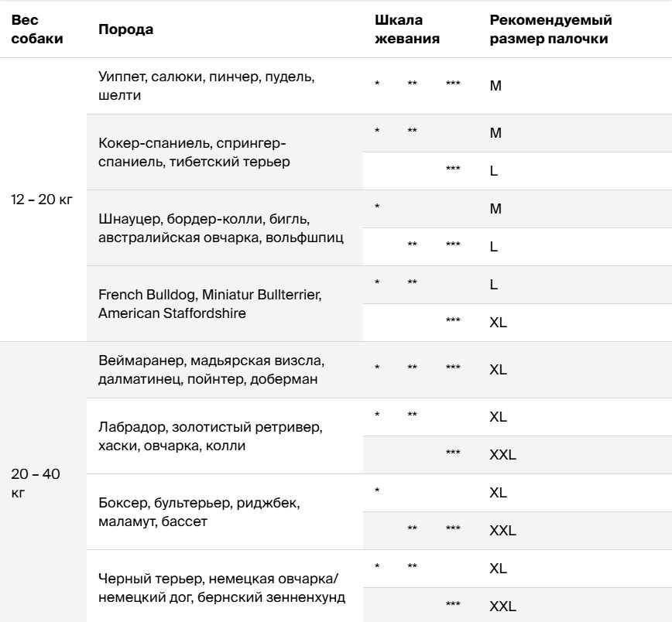Click the triple-star rating in Кокер-спаниель row

pyautogui.click(x=453, y=170)
